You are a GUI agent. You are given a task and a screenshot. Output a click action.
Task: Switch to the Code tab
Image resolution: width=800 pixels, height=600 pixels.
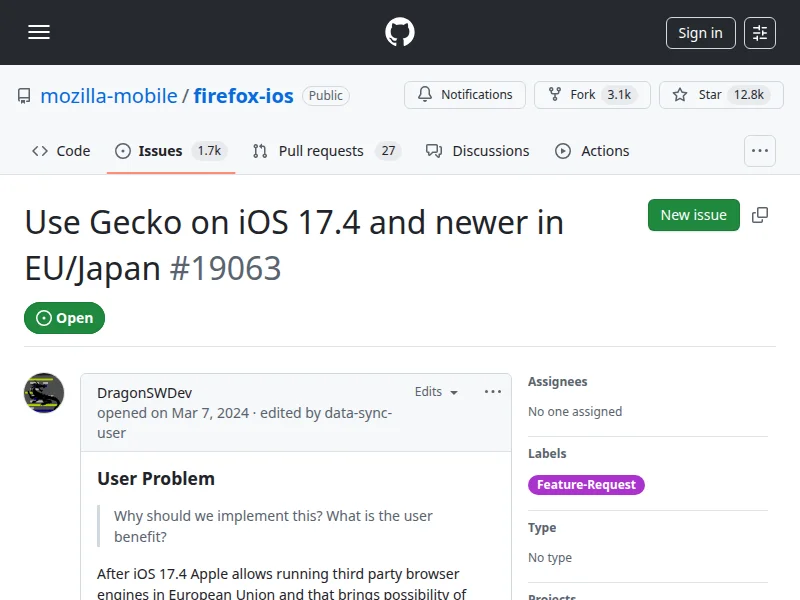tap(61, 151)
